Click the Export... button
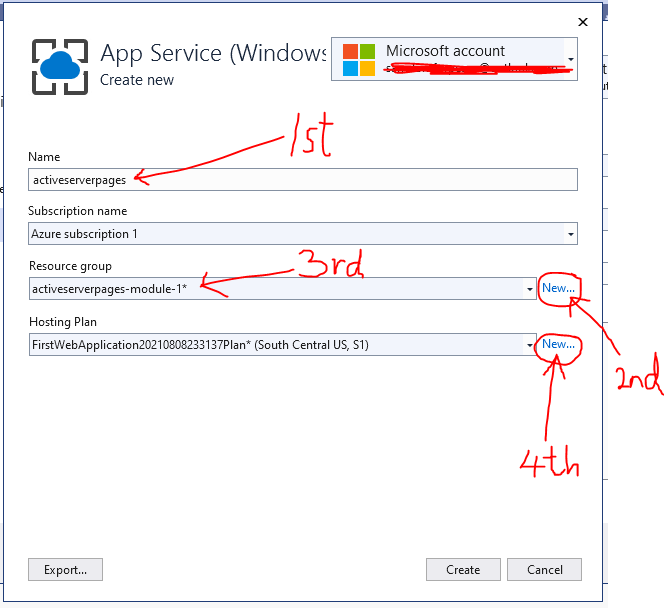The image size is (664, 608). coord(66,570)
